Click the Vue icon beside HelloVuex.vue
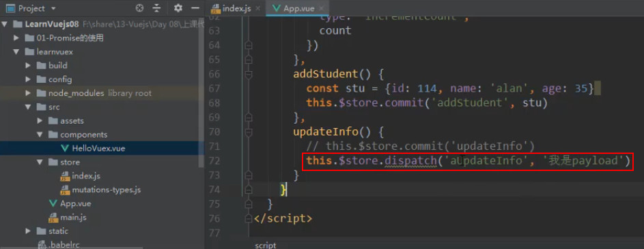This screenshot has height=249, width=644. coord(64,148)
